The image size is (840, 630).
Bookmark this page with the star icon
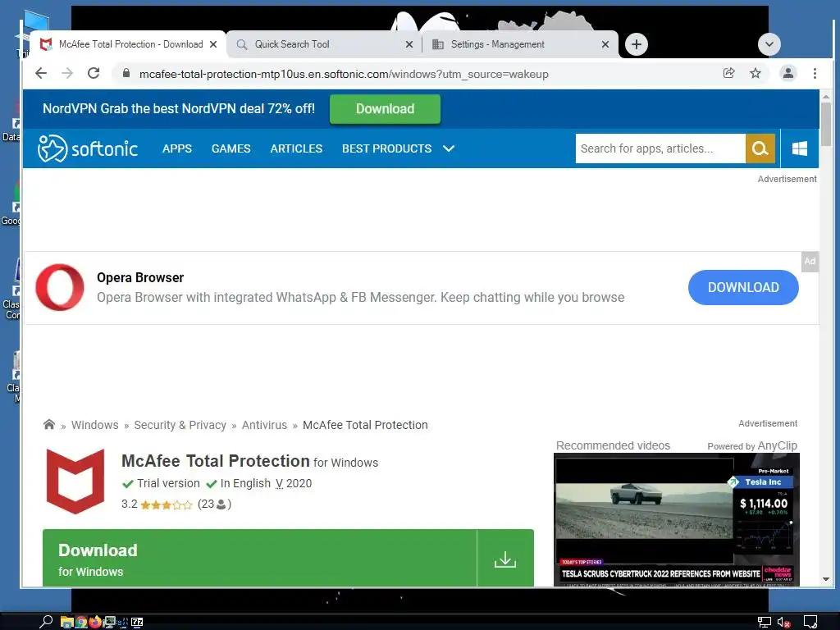pos(756,73)
